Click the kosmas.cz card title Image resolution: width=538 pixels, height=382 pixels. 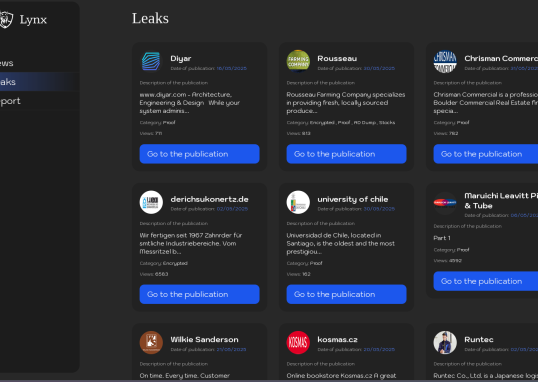coord(337,339)
